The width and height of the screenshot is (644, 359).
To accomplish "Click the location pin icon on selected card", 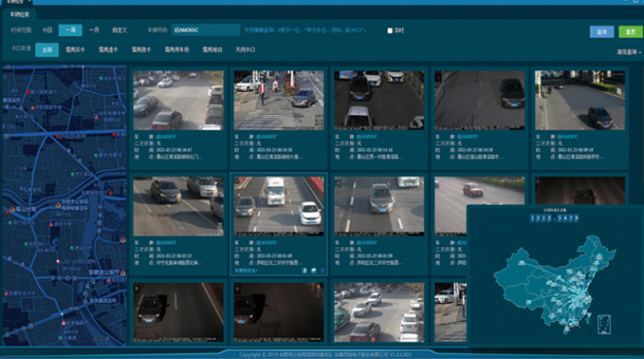I will tap(322, 270).
